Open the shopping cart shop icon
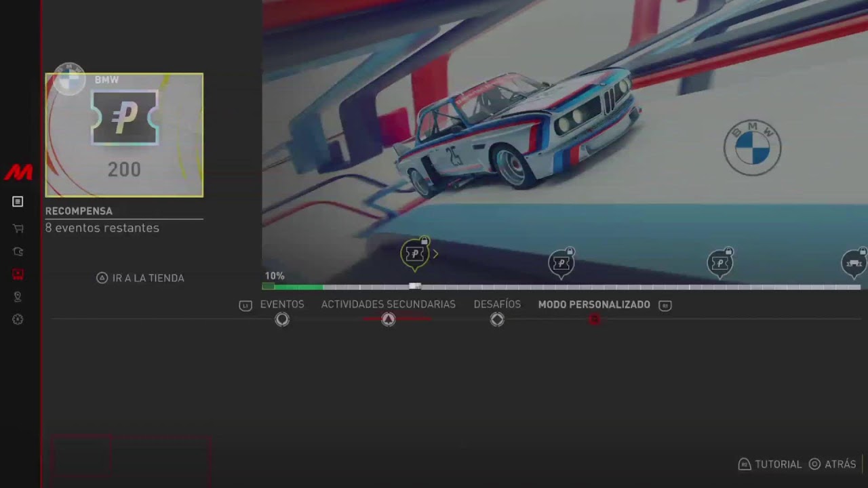The height and width of the screenshot is (488, 868). coord(18,228)
